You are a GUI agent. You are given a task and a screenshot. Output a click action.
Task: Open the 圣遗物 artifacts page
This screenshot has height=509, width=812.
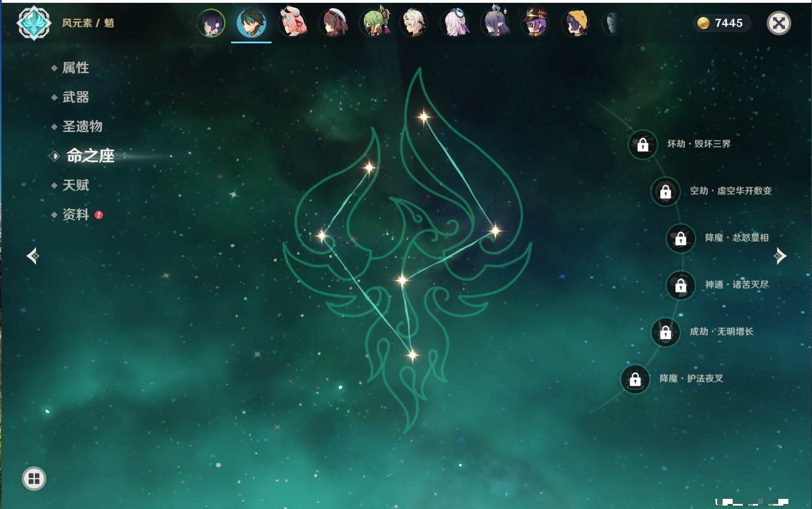point(82,127)
